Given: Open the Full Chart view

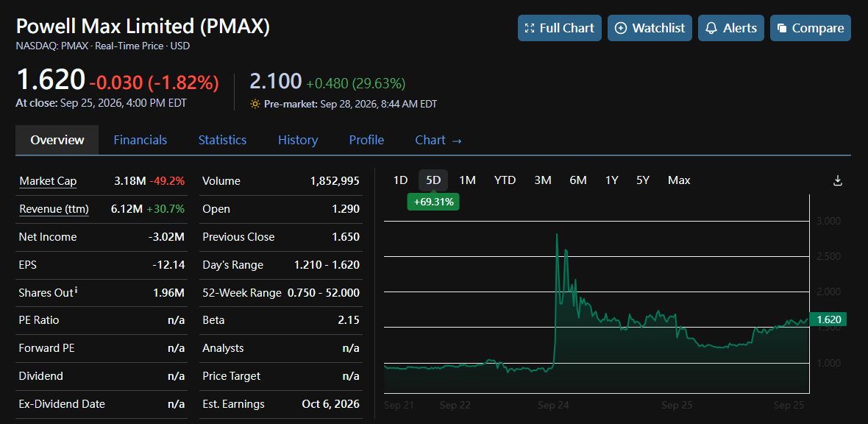Looking at the screenshot, I should 559,28.
